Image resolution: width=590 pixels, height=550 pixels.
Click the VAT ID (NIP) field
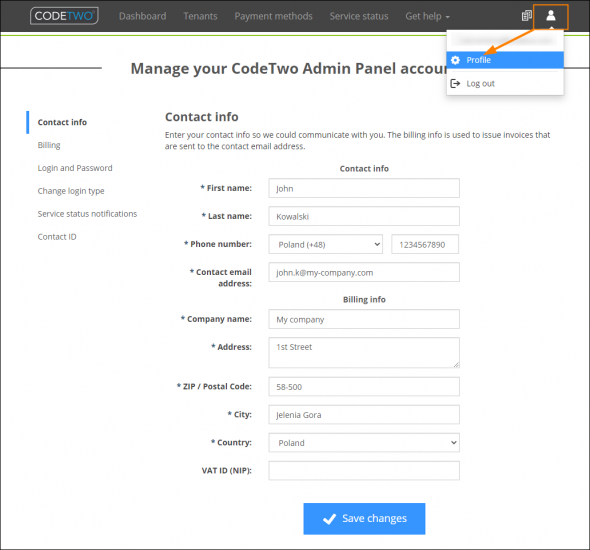364,471
